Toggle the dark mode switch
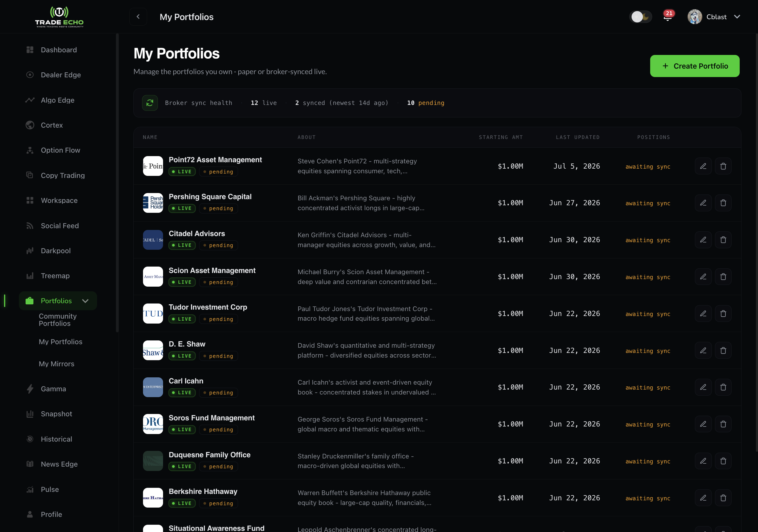 pyautogui.click(x=641, y=17)
